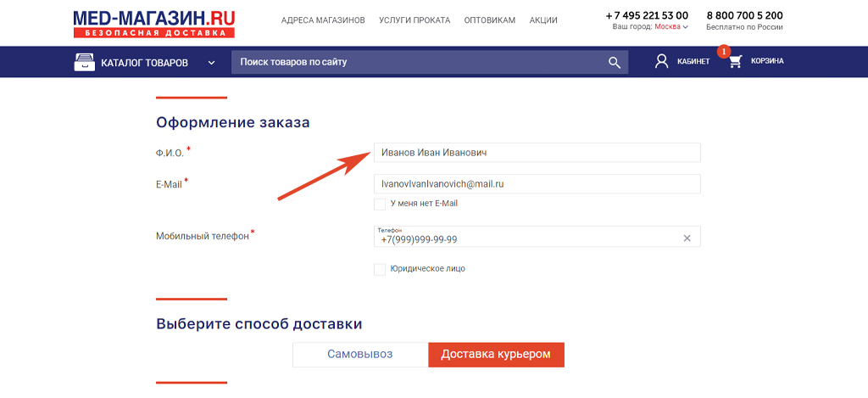The width and height of the screenshot is (868, 398).
Task: Click the 'Оформление заказа' heading
Action: pyautogui.click(x=233, y=122)
